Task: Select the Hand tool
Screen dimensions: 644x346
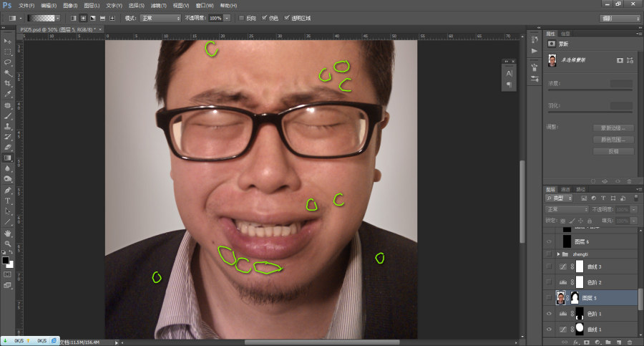Action: [x=7, y=234]
